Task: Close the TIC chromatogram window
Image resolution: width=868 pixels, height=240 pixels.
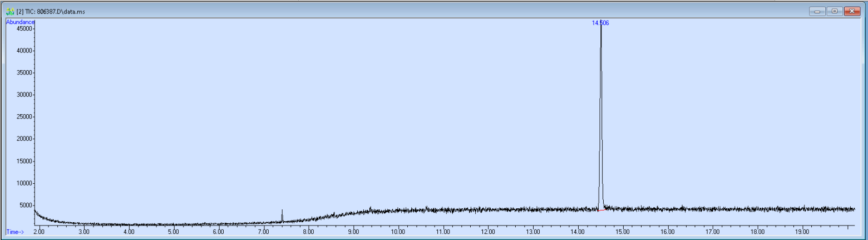Action: pyautogui.click(x=852, y=11)
